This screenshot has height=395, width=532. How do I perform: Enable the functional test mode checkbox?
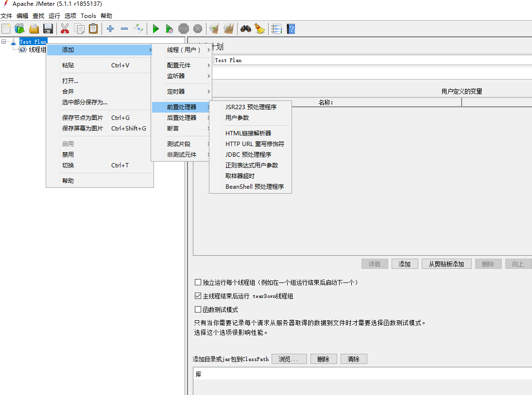[x=198, y=309]
